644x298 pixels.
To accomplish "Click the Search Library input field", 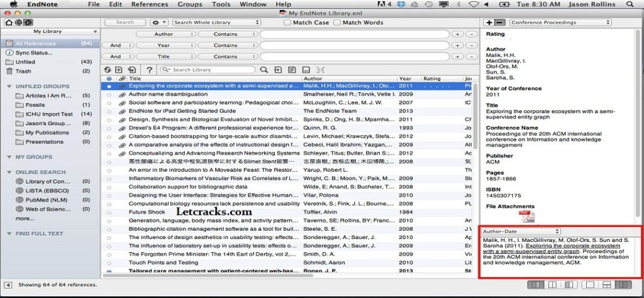I will coord(208,70).
